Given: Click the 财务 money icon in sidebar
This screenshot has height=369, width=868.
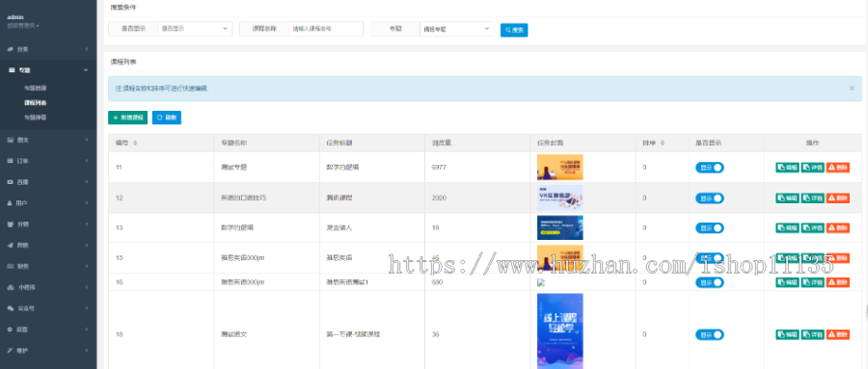Looking at the screenshot, I should click(x=10, y=266).
